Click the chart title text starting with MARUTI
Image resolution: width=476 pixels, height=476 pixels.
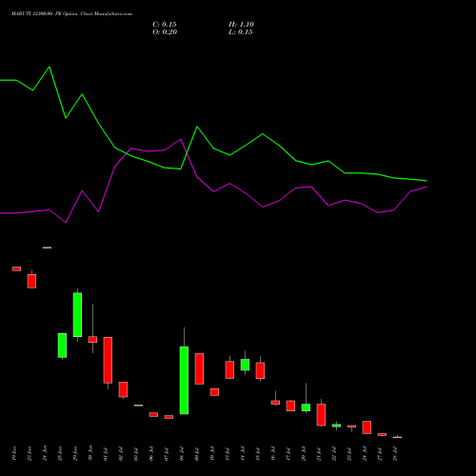coord(71,14)
